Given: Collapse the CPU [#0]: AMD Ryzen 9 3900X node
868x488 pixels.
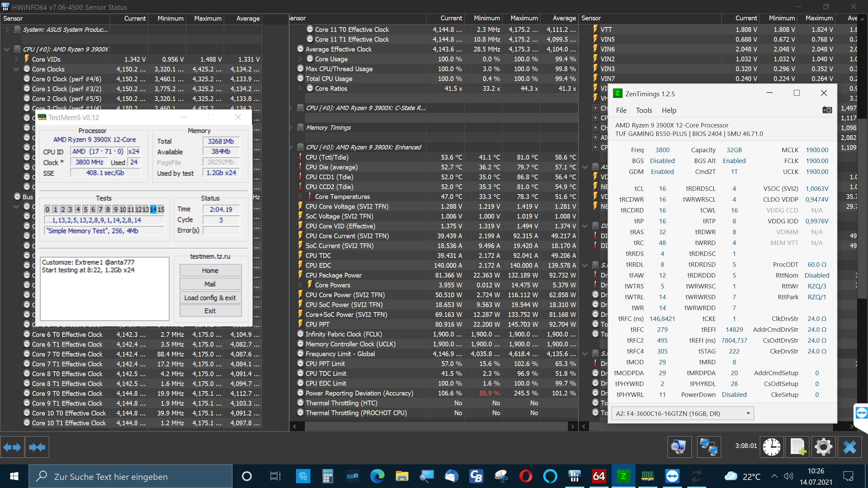Looking at the screenshot, I should [7, 49].
